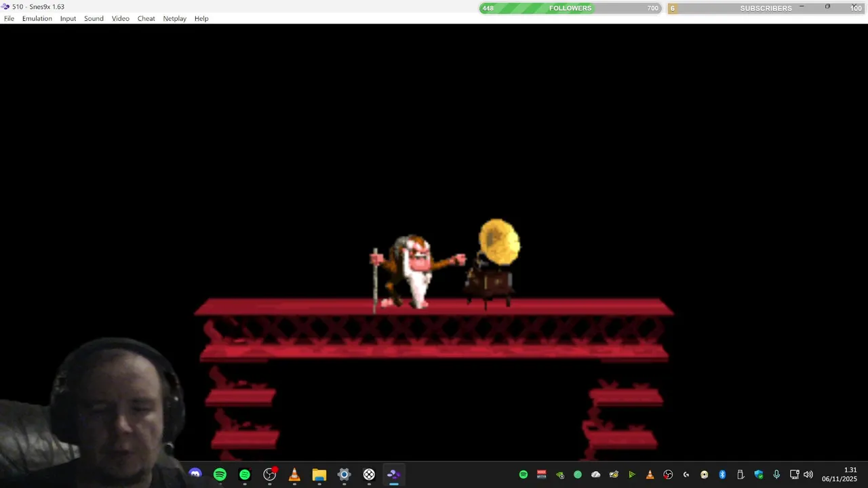
Task: Click the clock showing 1.31 and date
Action: (840, 474)
